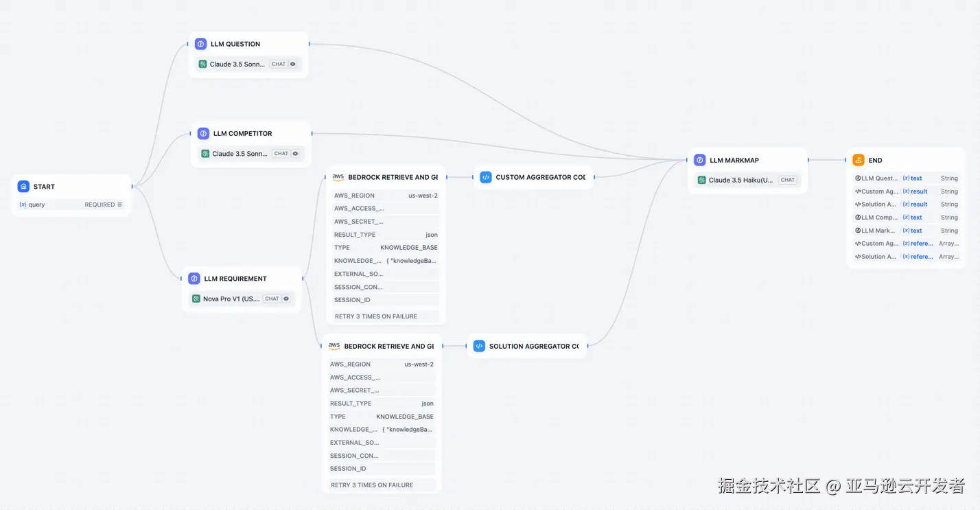Click refere... variable on Custom Ag... row
980x510 pixels.
coord(918,244)
